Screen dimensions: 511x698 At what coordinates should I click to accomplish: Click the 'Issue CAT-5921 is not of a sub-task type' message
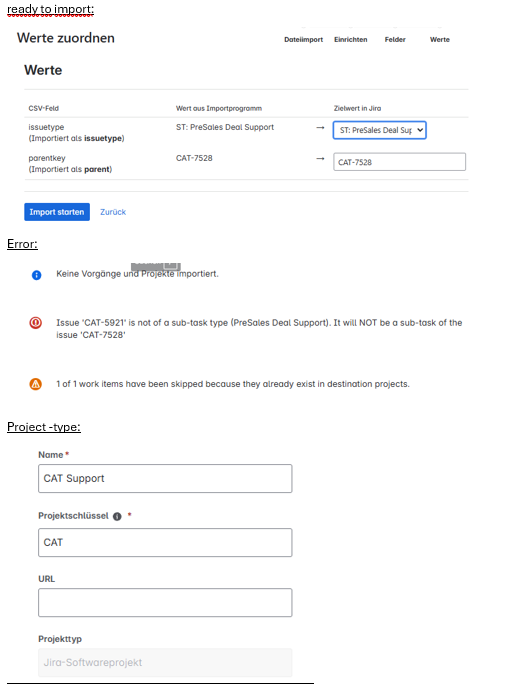(259, 329)
